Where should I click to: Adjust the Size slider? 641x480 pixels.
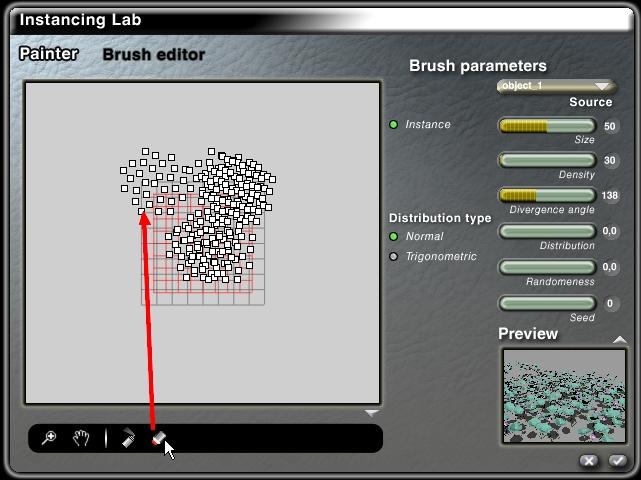(547, 126)
